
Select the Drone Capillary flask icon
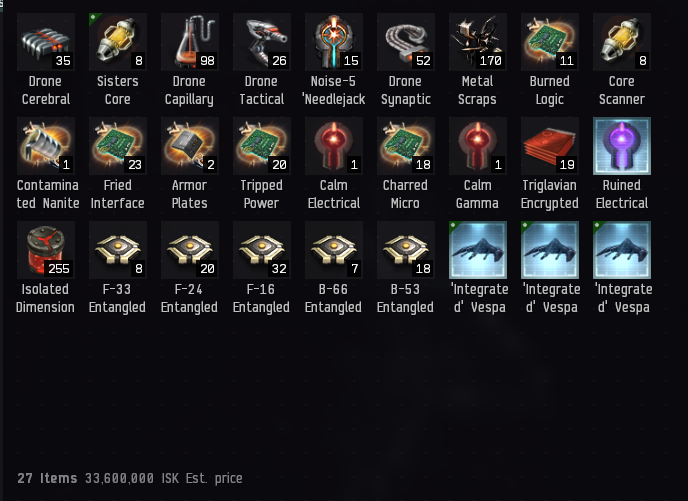[x=190, y=42]
